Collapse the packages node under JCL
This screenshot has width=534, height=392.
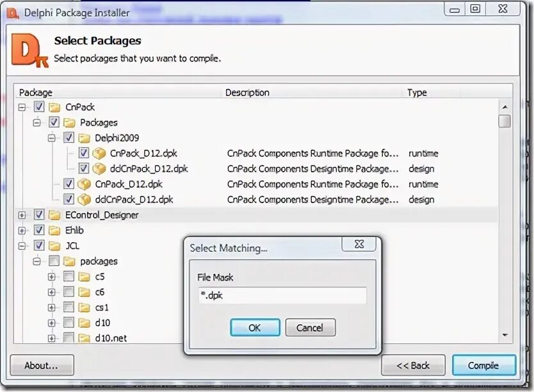pyautogui.click(x=36, y=261)
